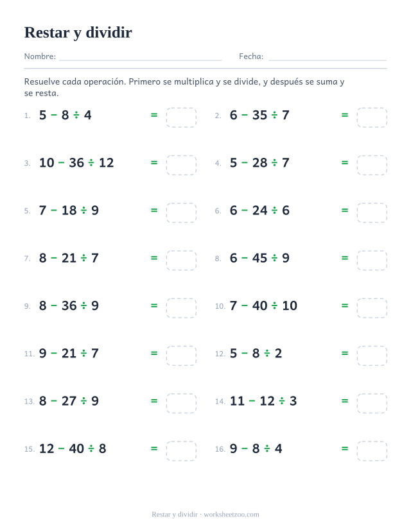Click the Fecha date line
Screen dimensions: 411x532
(328, 60)
